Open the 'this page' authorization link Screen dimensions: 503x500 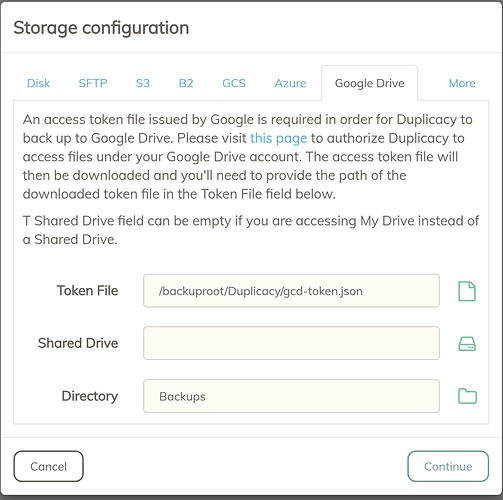coord(279,138)
